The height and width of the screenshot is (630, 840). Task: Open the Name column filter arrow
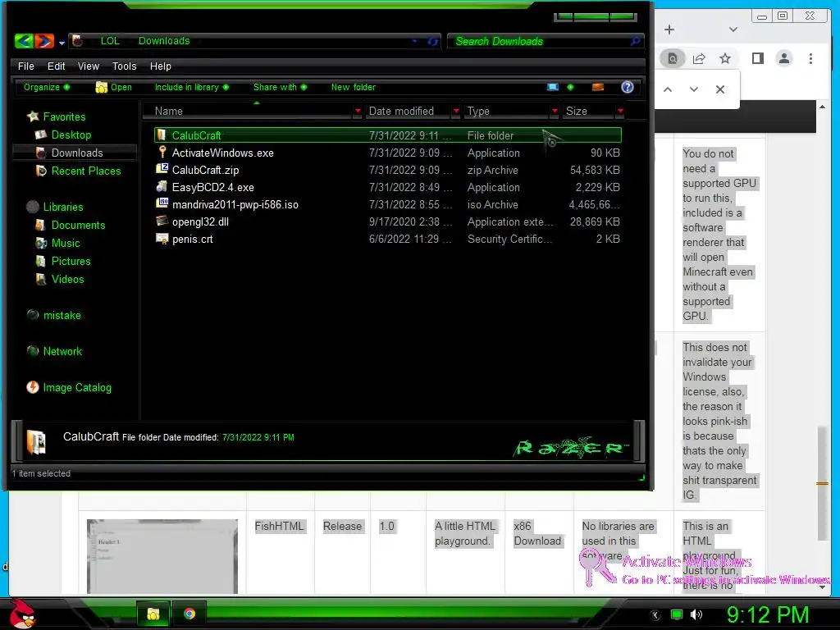358,111
